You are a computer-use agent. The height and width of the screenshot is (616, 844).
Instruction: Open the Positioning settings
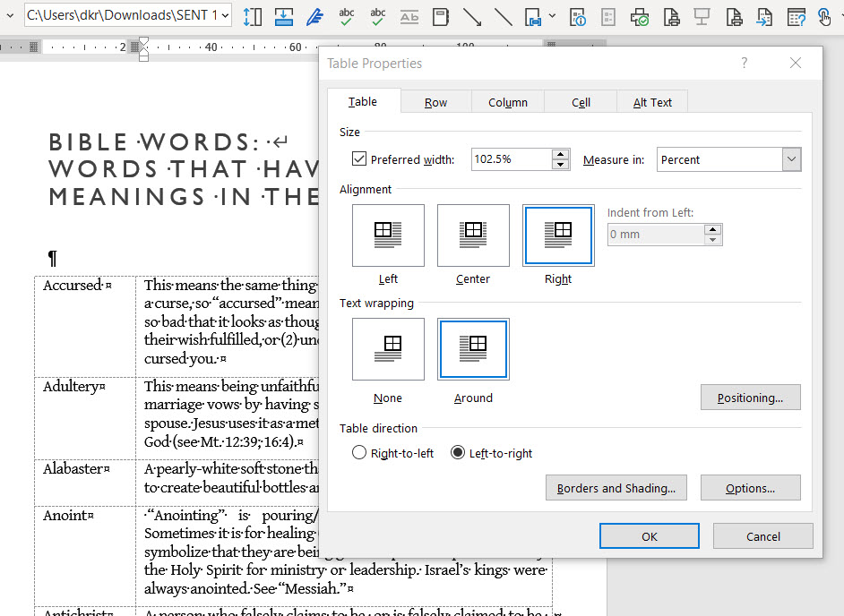tap(750, 397)
